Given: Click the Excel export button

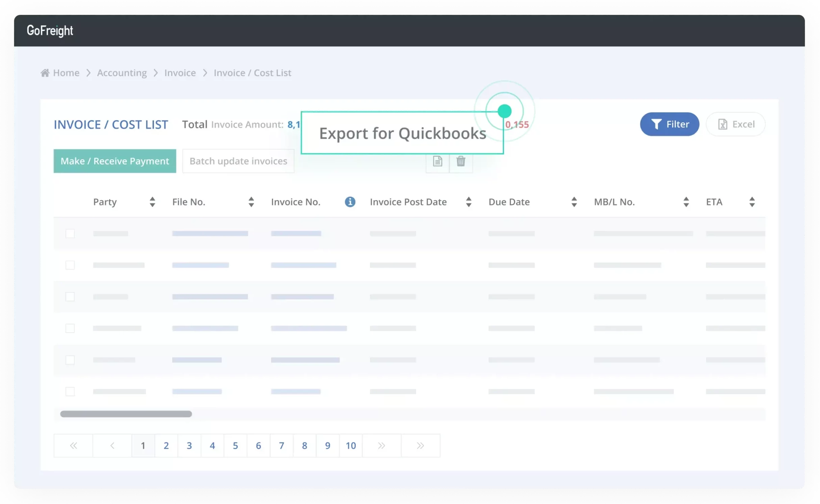Looking at the screenshot, I should tap(736, 124).
